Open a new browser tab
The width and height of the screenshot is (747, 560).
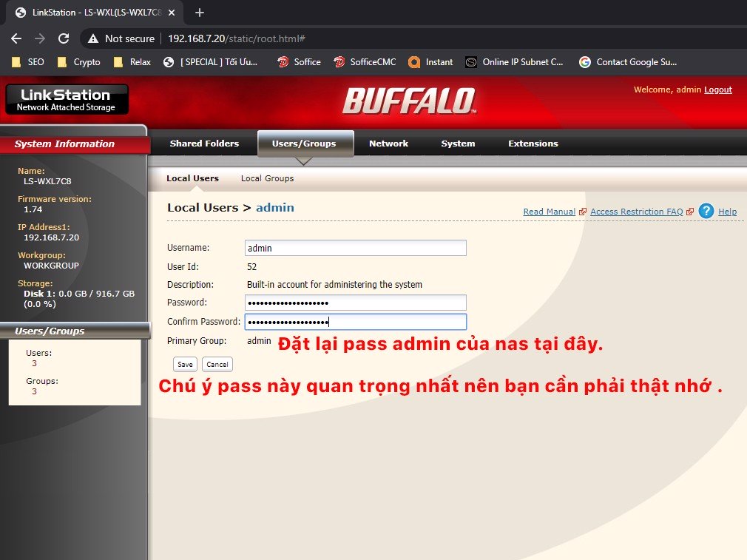click(200, 13)
